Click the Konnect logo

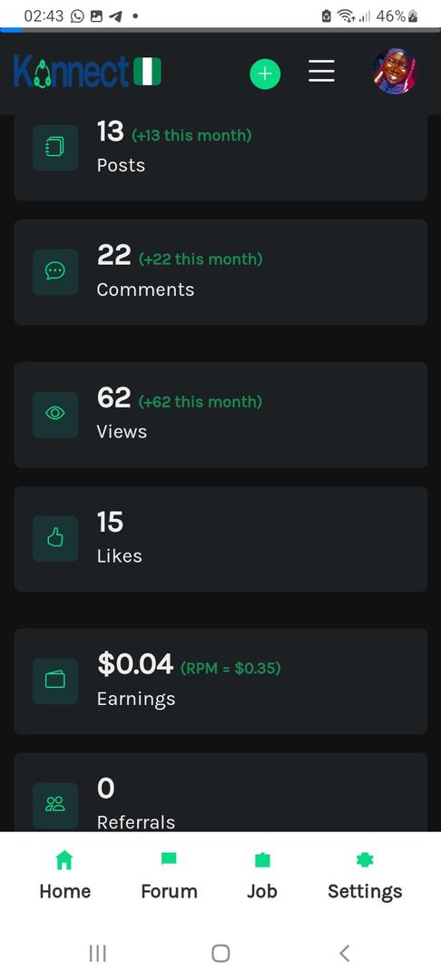click(87, 72)
